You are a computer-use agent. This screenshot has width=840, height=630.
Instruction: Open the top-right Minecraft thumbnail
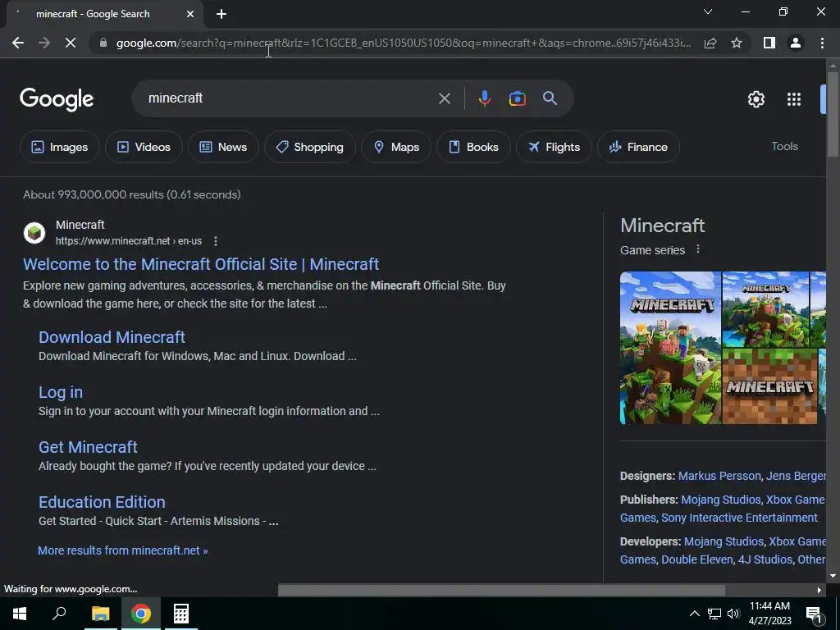tap(765, 309)
